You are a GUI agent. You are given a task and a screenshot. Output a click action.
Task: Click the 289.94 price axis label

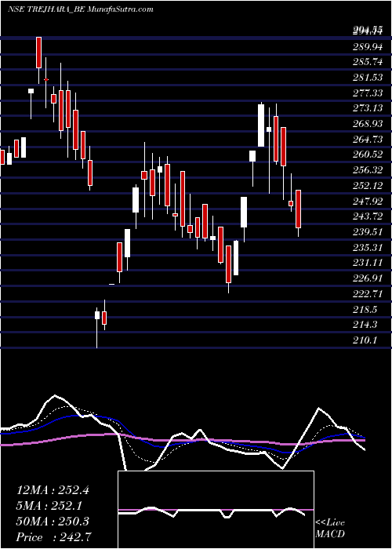coord(367,47)
